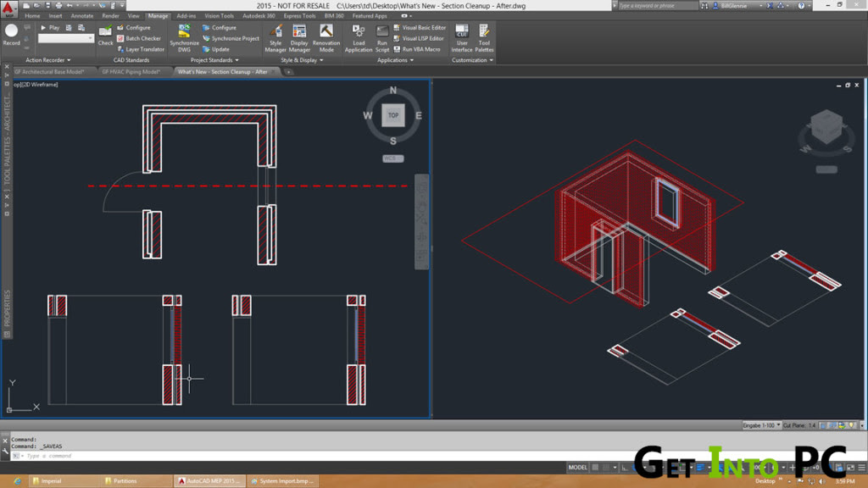Toggle the Tool Palettes button
This screenshot has width=868, height=488.
[484, 38]
